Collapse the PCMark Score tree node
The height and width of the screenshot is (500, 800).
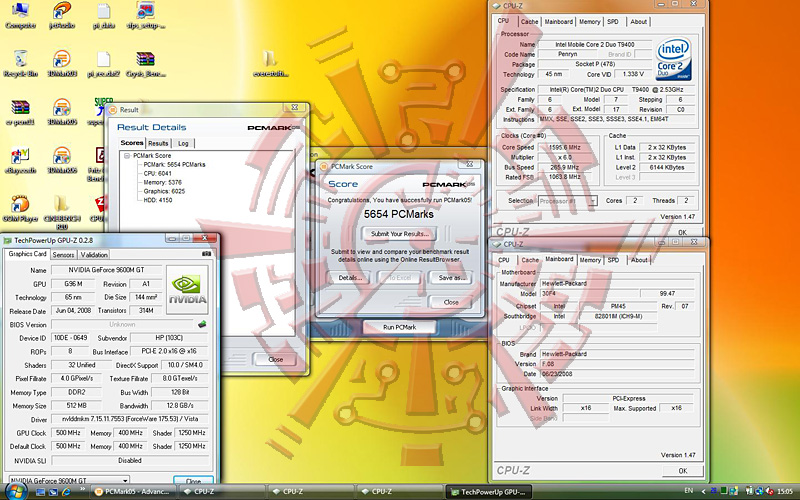pos(127,156)
